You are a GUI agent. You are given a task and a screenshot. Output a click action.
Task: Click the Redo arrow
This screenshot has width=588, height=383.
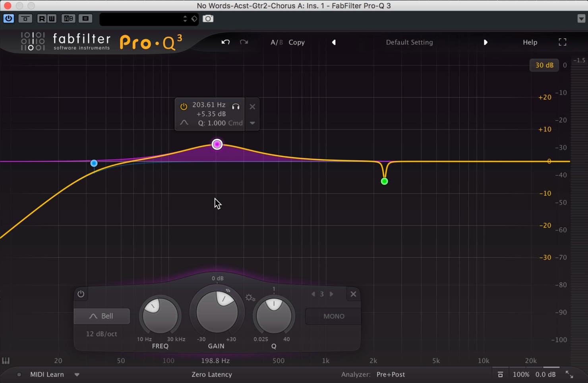click(x=244, y=42)
